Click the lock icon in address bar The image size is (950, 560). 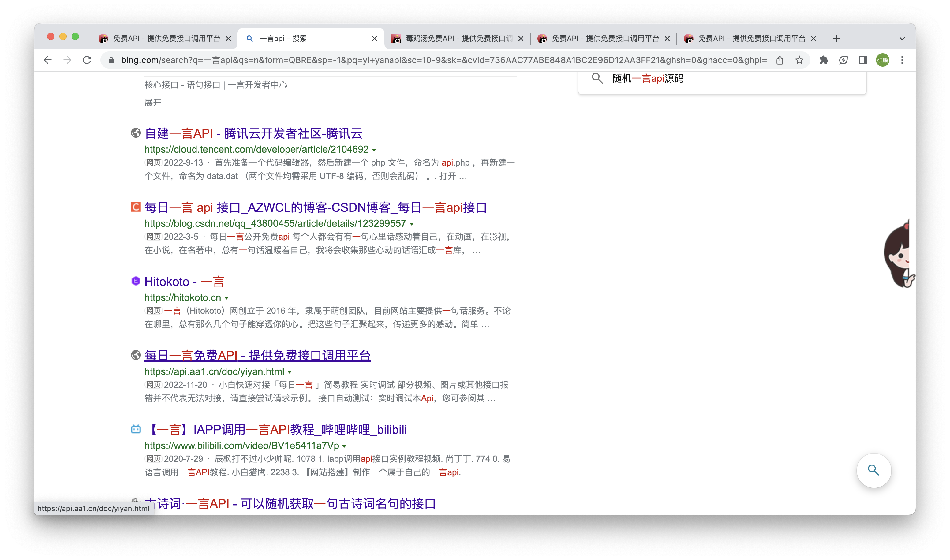pyautogui.click(x=111, y=60)
